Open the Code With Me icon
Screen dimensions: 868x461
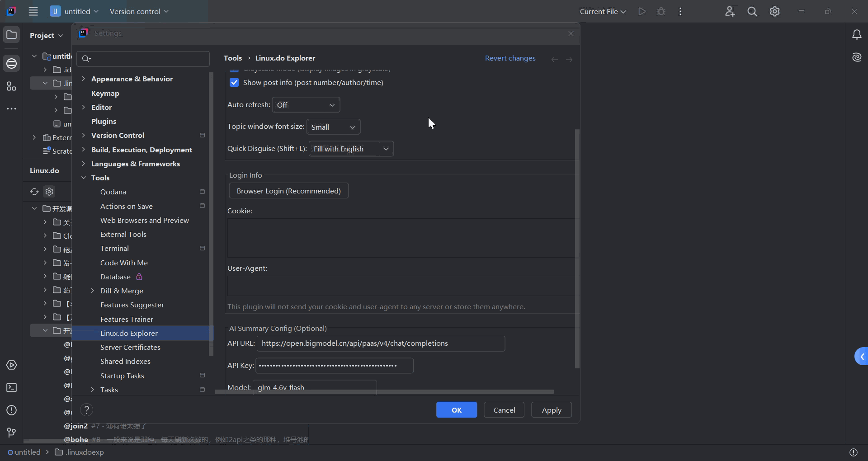click(730, 11)
